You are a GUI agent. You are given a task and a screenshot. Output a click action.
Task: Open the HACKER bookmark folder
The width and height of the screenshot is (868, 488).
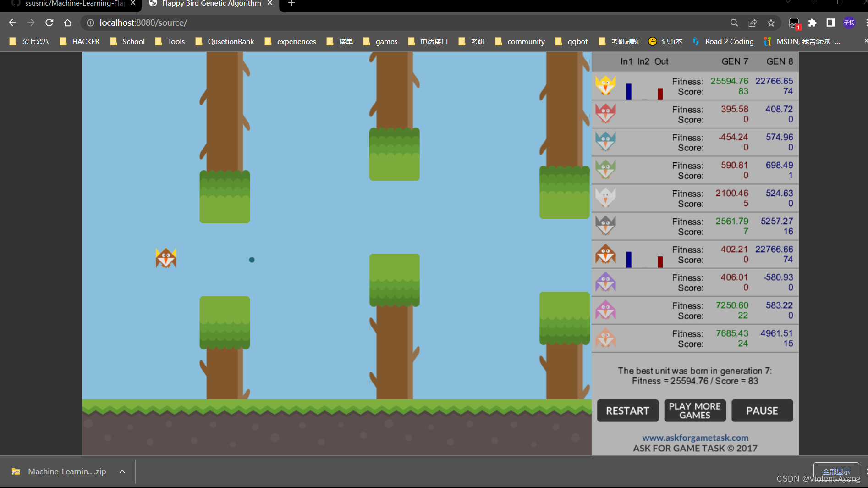[80, 42]
